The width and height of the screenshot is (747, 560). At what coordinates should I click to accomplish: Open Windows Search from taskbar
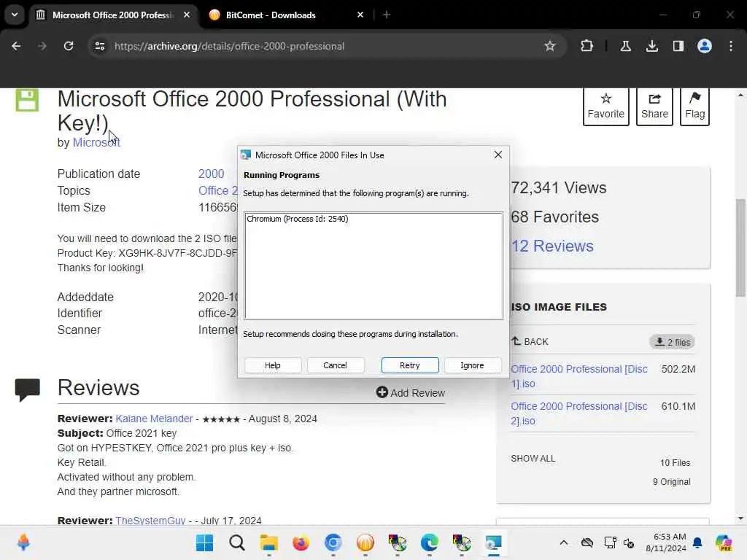[x=237, y=542]
